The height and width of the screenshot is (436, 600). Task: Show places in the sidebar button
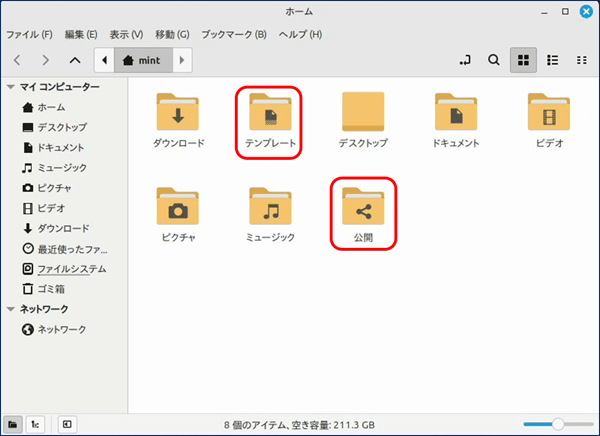pos(13,424)
